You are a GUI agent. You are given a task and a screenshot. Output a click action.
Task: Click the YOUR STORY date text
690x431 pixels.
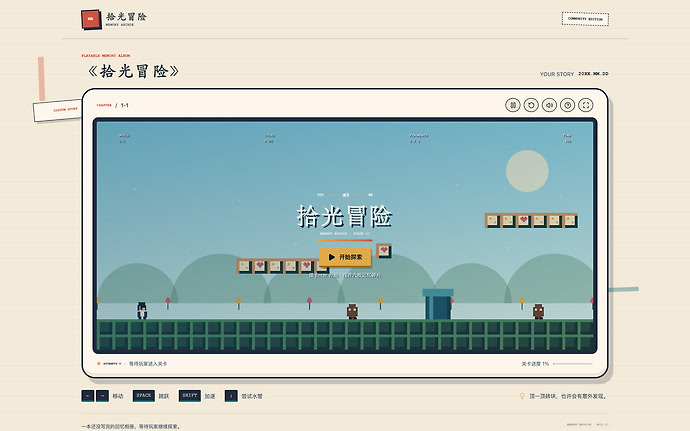[x=574, y=74]
